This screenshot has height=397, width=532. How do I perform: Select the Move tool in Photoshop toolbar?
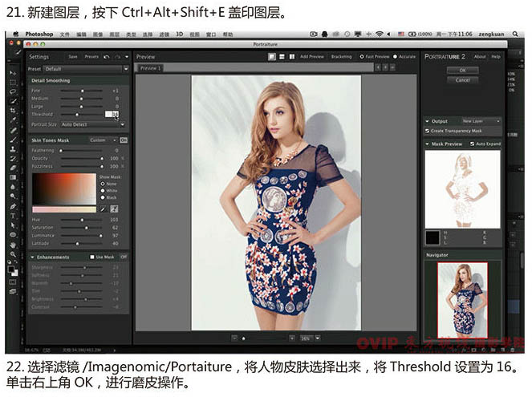(x=13, y=73)
